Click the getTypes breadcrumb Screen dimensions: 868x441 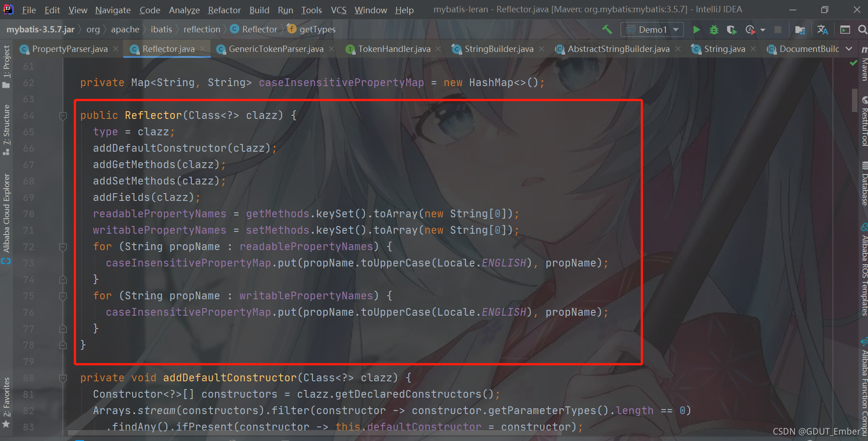[317, 29]
